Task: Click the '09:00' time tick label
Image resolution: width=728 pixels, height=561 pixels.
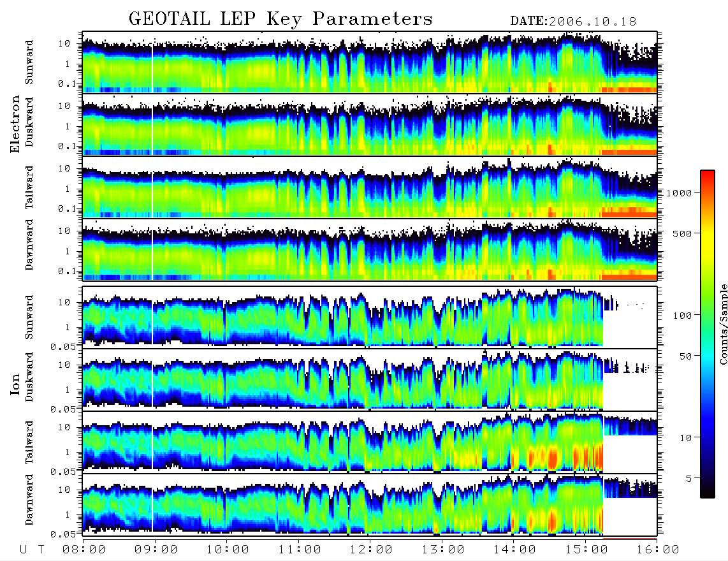Action: pos(156,550)
